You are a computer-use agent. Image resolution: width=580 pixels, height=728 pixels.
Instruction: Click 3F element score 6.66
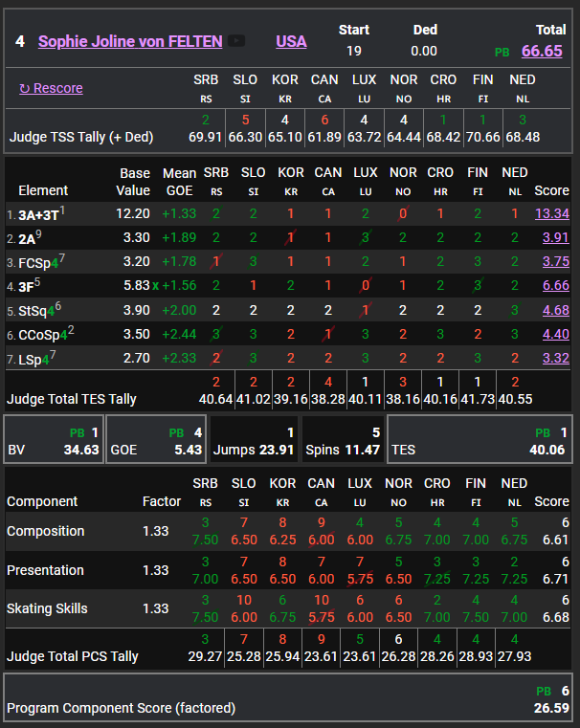click(555, 285)
